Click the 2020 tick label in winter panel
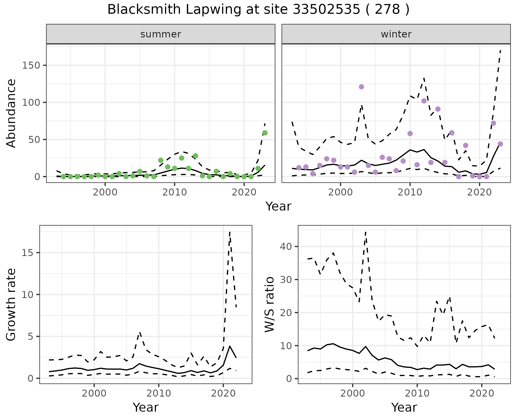Image resolution: width=517 pixels, height=420 pixels. tap(479, 192)
